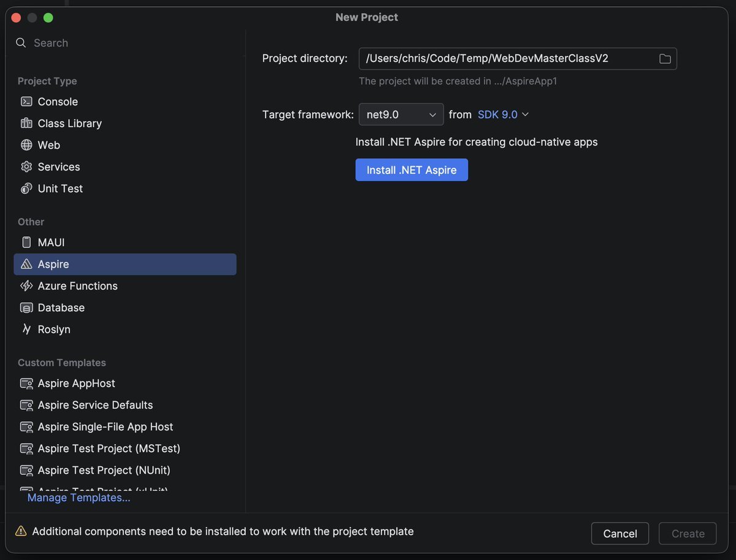736x560 pixels.
Task: Click Install .NET Aspire button
Action: point(412,170)
